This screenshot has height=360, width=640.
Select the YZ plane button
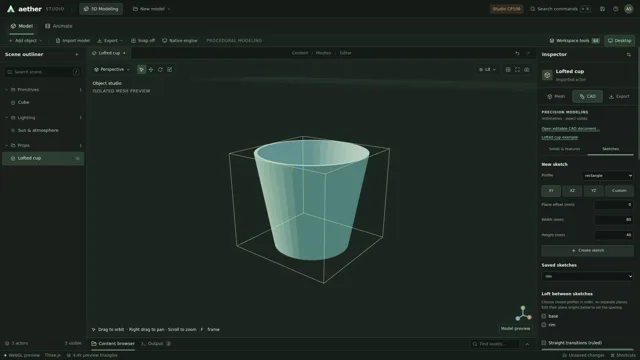[593, 191]
